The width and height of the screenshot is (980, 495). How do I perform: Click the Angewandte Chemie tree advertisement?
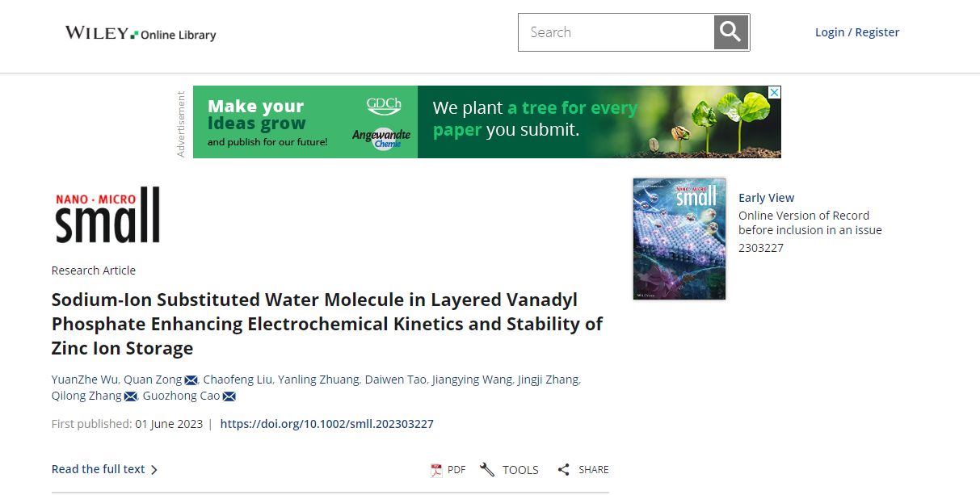coord(487,122)
